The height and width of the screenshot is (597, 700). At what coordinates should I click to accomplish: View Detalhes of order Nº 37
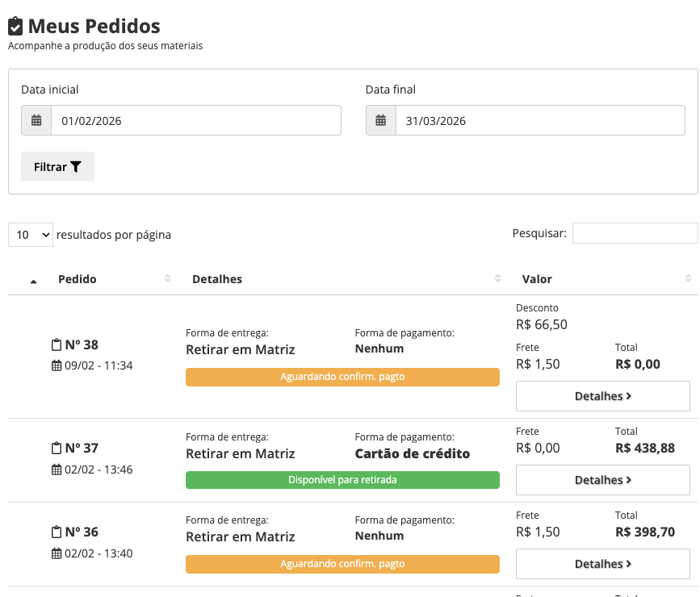pos(602,480)
